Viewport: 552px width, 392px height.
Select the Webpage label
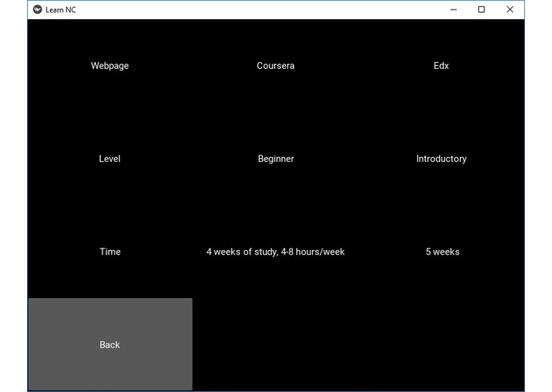[110, 66]
